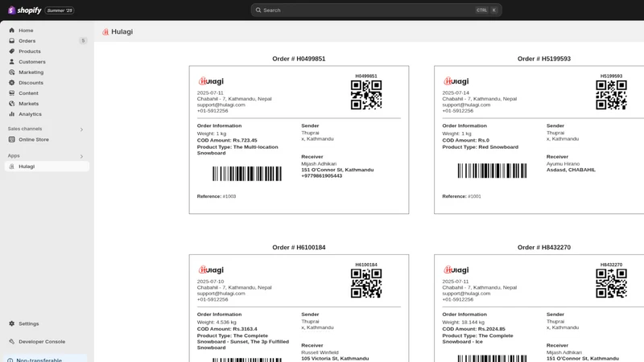This screenshot has height=362, width=644.
Task: Click the Marketing target icon
Action: [x=11, y=72]
